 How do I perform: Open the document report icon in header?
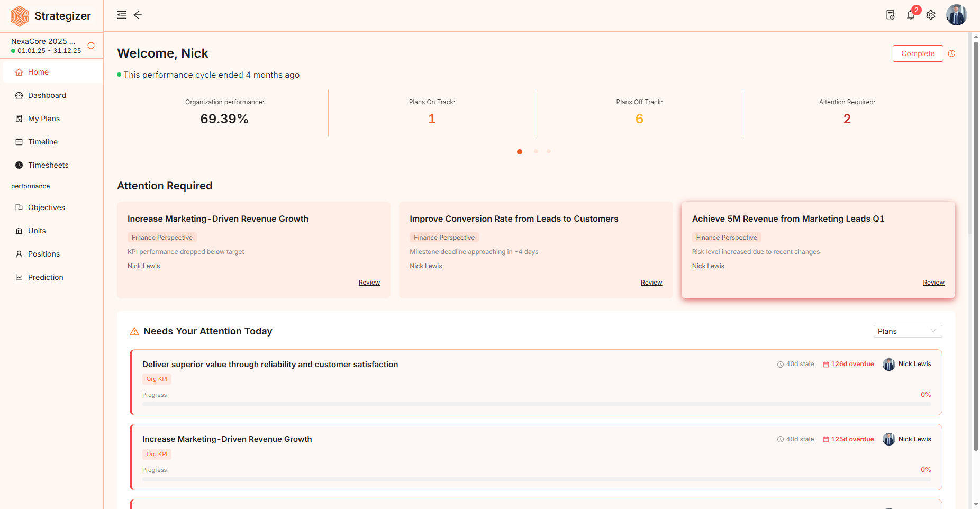click(891, 15)
